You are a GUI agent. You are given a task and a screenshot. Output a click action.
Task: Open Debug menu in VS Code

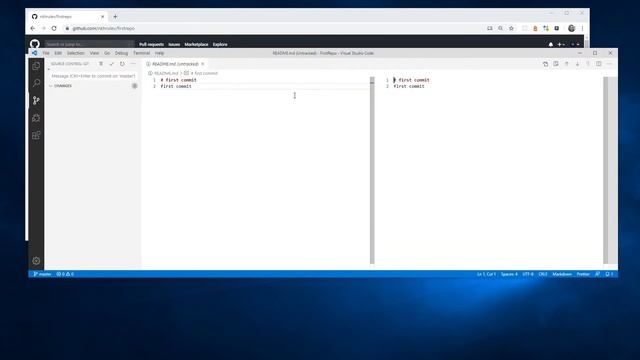[x=121, y=53]
